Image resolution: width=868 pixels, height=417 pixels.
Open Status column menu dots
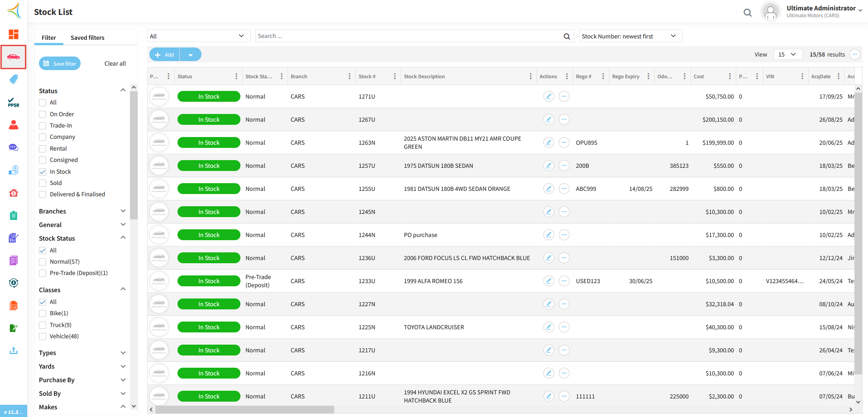coord(236,76)
